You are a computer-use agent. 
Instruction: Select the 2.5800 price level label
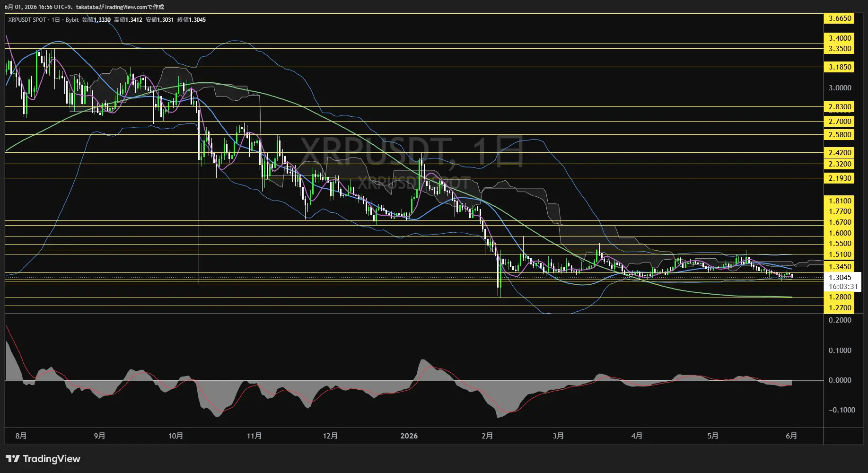click(x=840, y=135)
